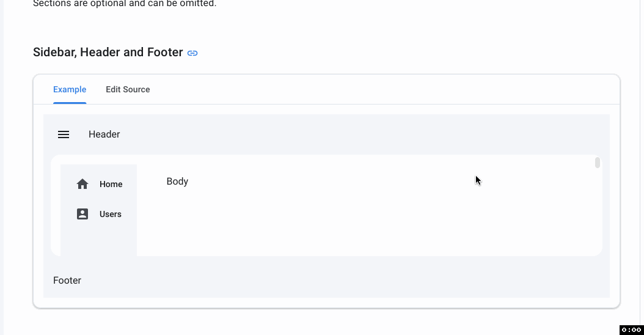Click the anchor link icon beside the heading
The image size is (644, 335).
(192, 53)
